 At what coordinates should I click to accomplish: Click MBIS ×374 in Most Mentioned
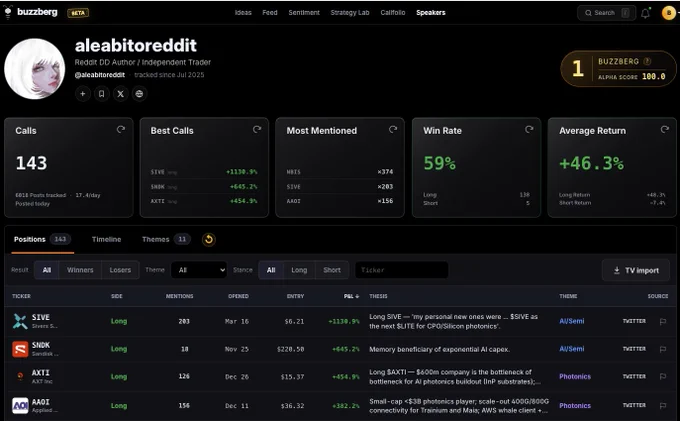(x=340, y=172)
